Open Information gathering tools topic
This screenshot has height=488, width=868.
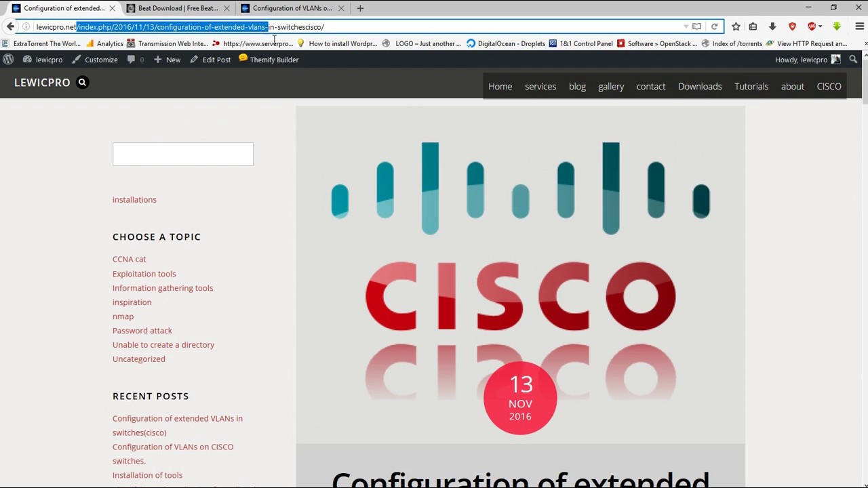163,288
